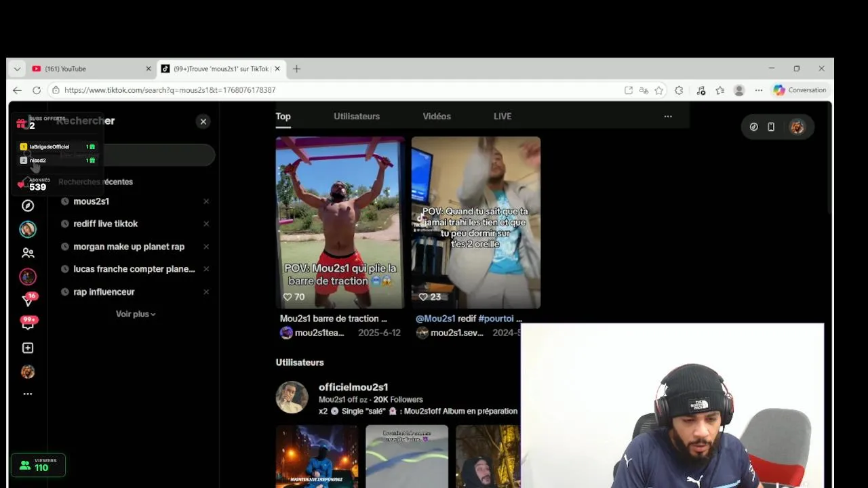Screen dimensions: 868x488
Task: Click the browser back arrow
Action: point(17,90)
